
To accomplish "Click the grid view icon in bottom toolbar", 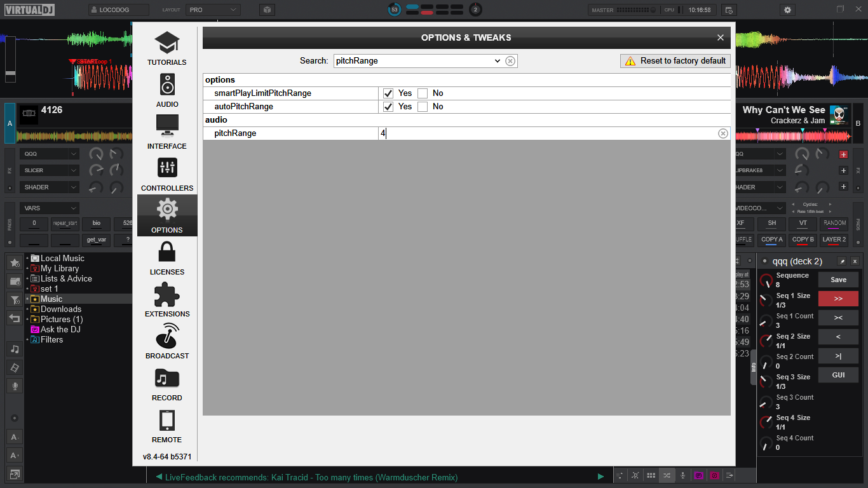I will click(651, 475).
